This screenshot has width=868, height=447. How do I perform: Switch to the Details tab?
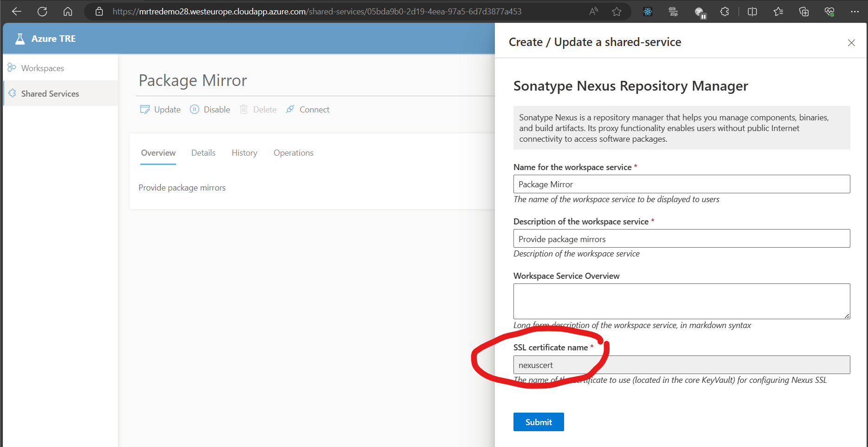[204, 153]
